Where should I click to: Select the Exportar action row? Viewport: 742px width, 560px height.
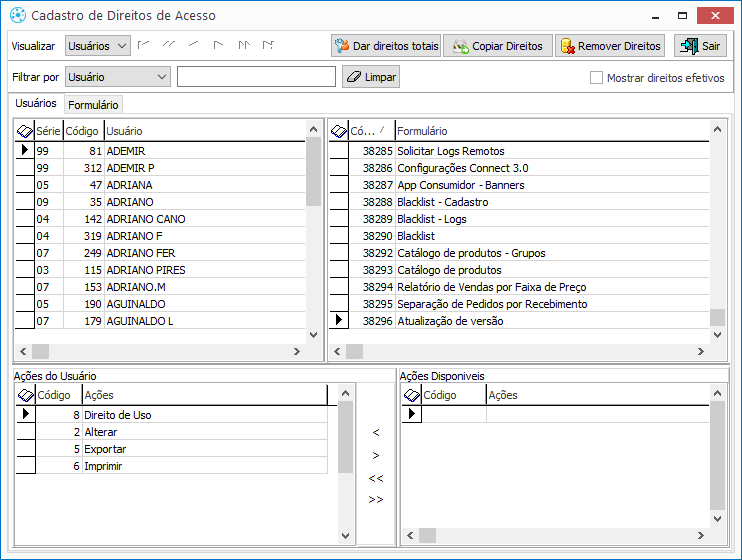coord(172,449)
